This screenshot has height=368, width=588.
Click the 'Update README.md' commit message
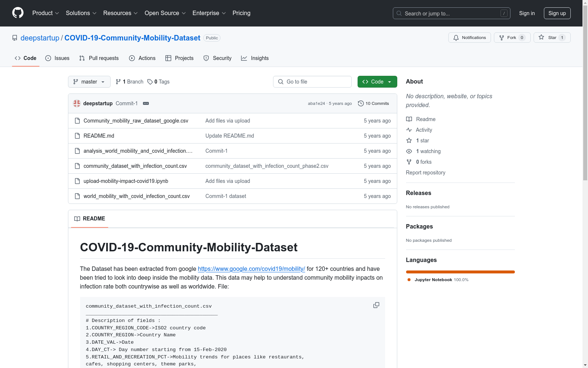(230, 136)
